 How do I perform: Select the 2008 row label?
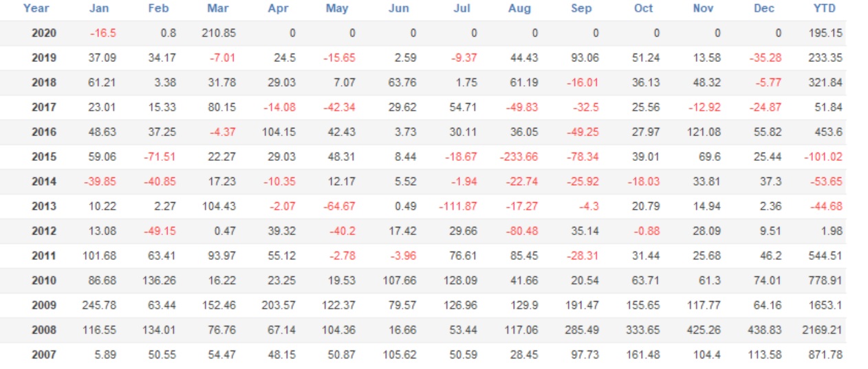coord(44,330)
